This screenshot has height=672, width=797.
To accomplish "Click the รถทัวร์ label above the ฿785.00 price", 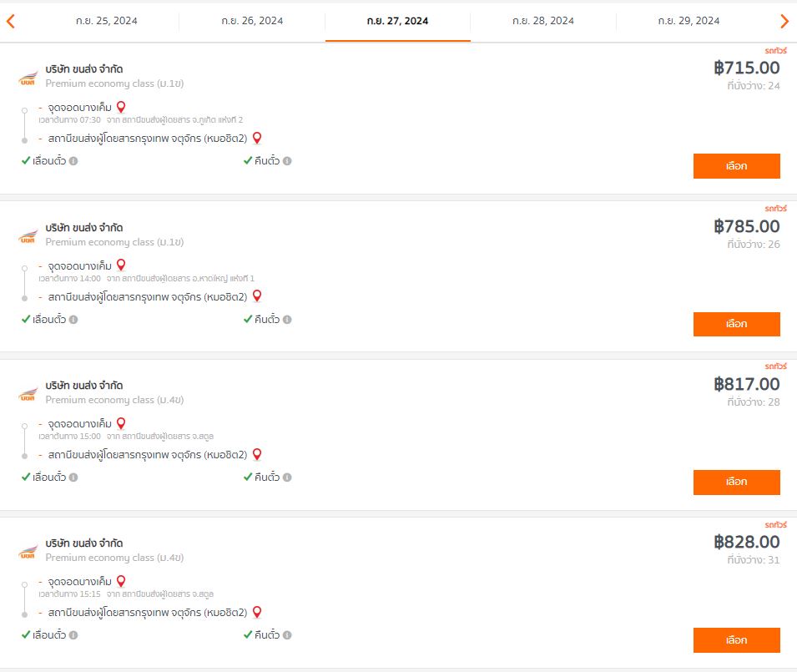I will coord(775,209).
